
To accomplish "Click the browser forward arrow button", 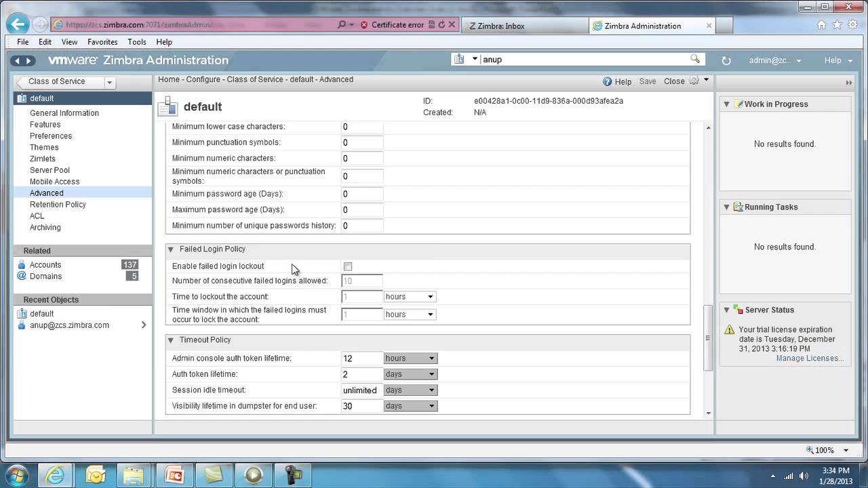I will (39, 24).
